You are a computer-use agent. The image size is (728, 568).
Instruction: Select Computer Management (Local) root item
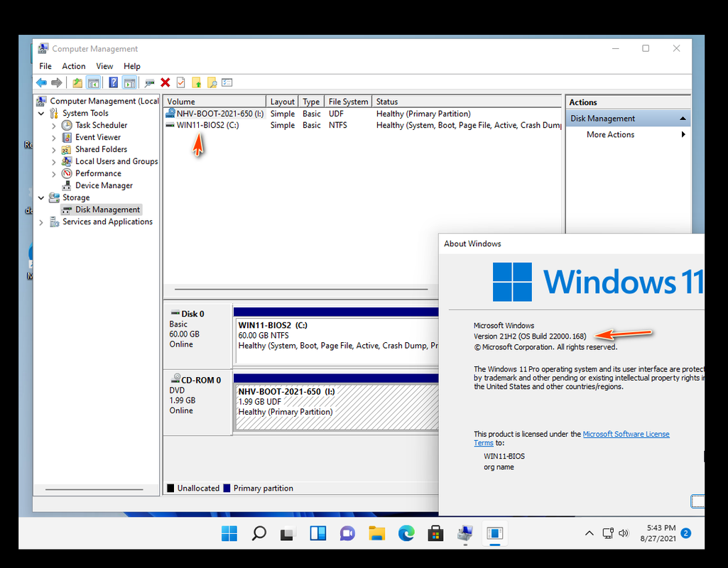[x=98, y=101]
